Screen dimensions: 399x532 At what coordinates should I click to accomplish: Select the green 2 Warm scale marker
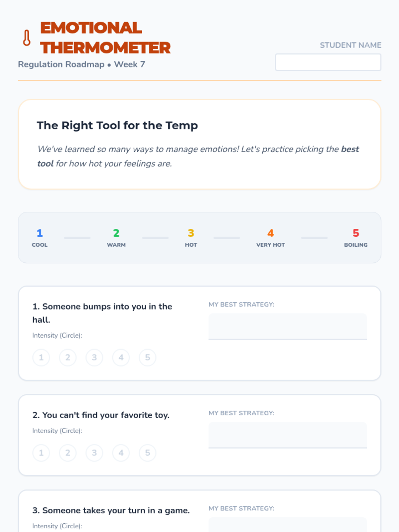116,238
